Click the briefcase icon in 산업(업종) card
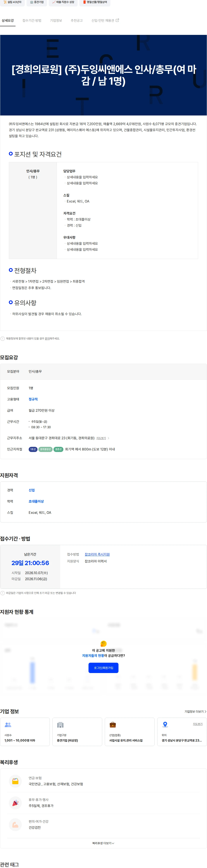The image size is (207, 868). click(113, 725)
